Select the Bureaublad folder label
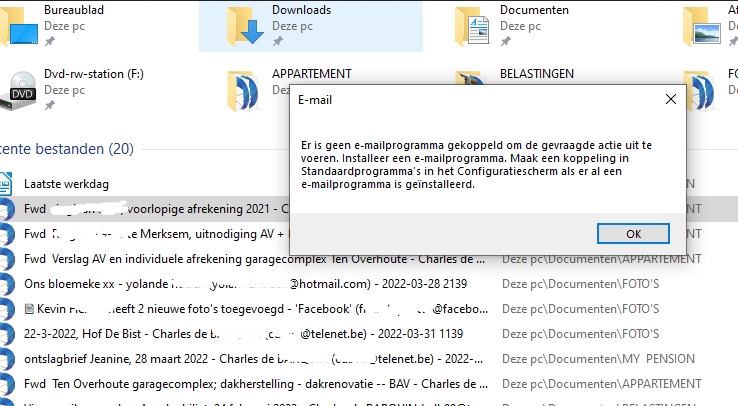The width and height of the screenshot is (738, 406). [x=73, y=10]
